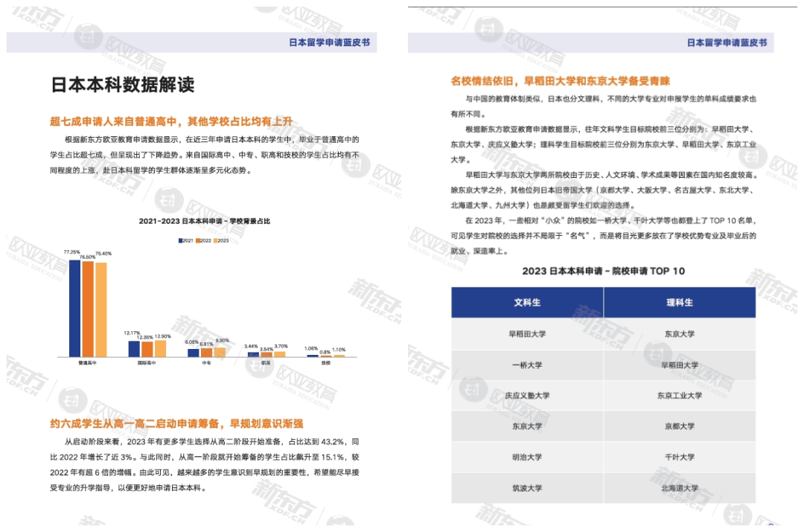804x532 pixels.
Task: Click the 北海道大学 table cell
Action: tap(680, 488)
